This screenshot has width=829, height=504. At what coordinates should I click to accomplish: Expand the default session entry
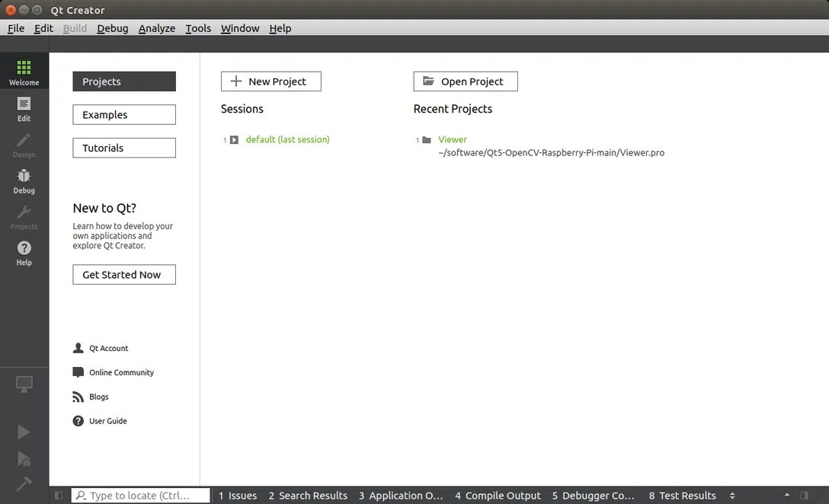click(233, 139)
